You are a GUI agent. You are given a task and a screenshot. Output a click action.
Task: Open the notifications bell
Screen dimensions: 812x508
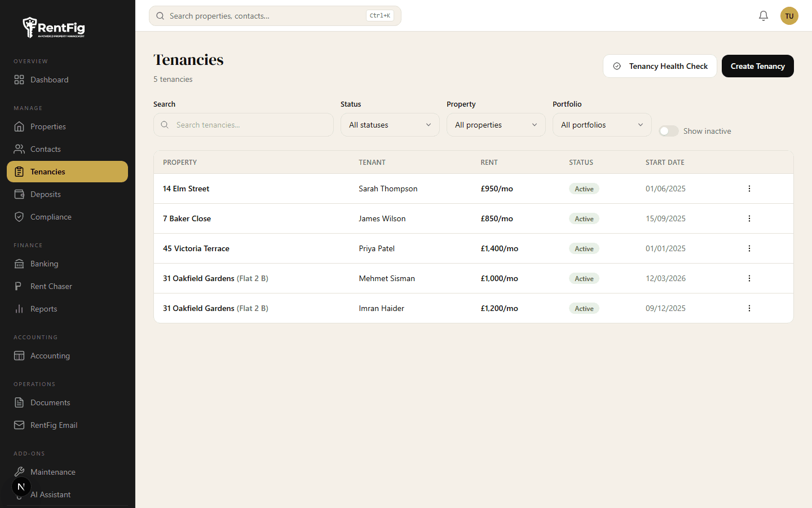[x=764, y=16]
